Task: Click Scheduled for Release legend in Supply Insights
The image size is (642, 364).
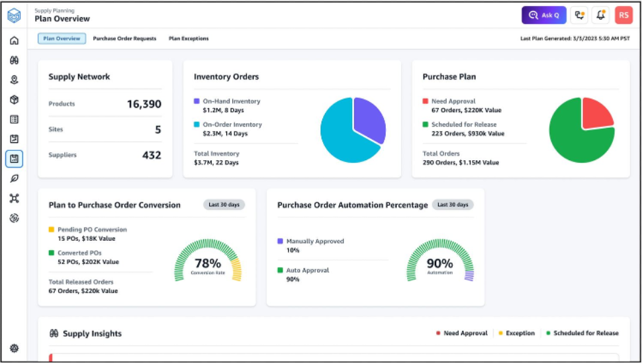Action: (582, 334)
